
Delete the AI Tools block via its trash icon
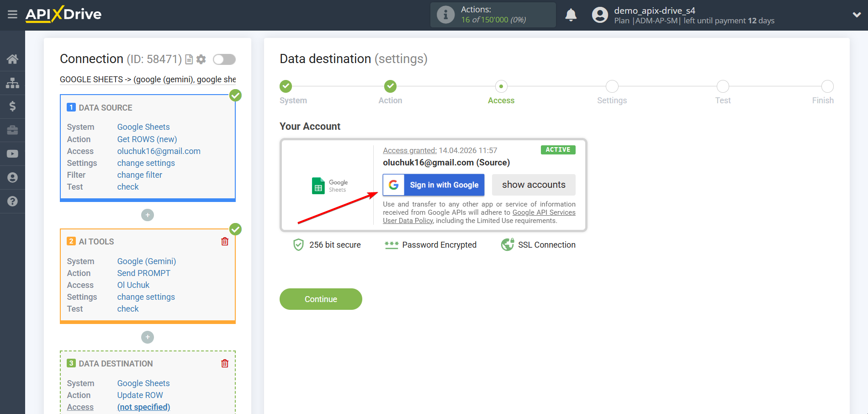click(224, 241)
